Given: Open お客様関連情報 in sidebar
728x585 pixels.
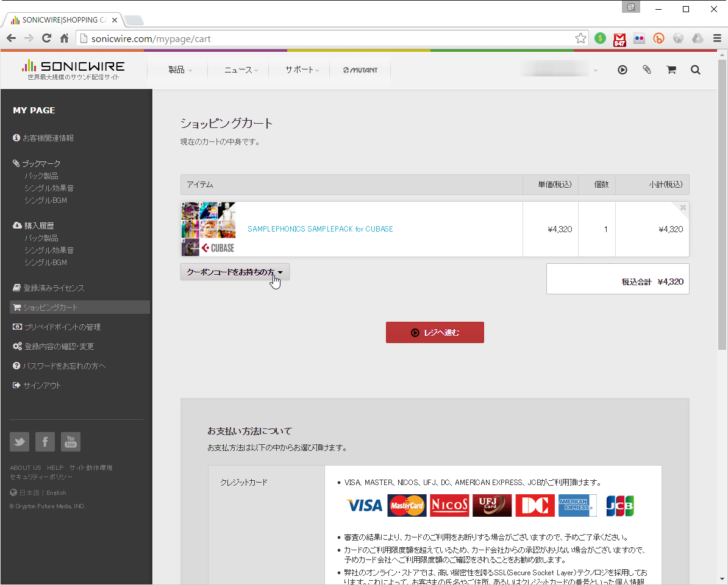Looking at the screenshot, I should 43,138.
